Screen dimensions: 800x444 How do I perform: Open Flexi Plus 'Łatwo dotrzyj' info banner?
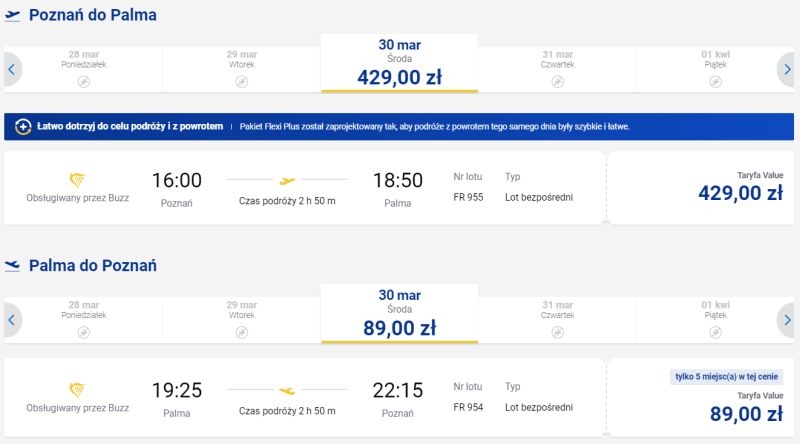(x=320, y=127)
